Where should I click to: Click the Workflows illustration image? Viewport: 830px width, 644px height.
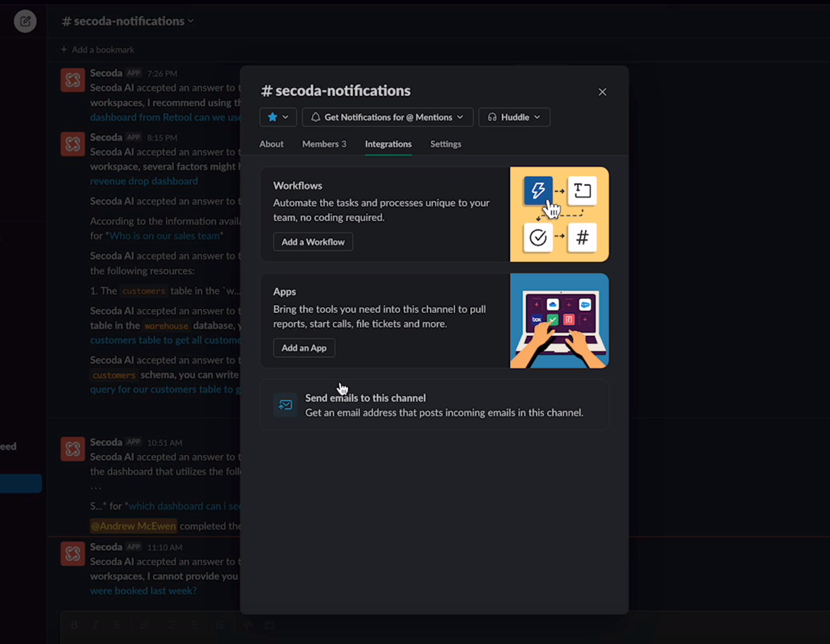tap(559, 214)
